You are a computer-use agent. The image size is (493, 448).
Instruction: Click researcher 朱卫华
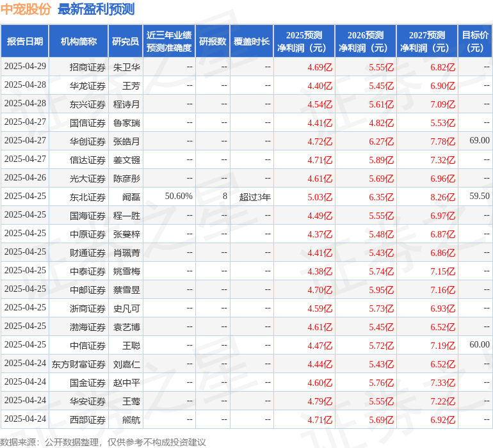[126, 67]
